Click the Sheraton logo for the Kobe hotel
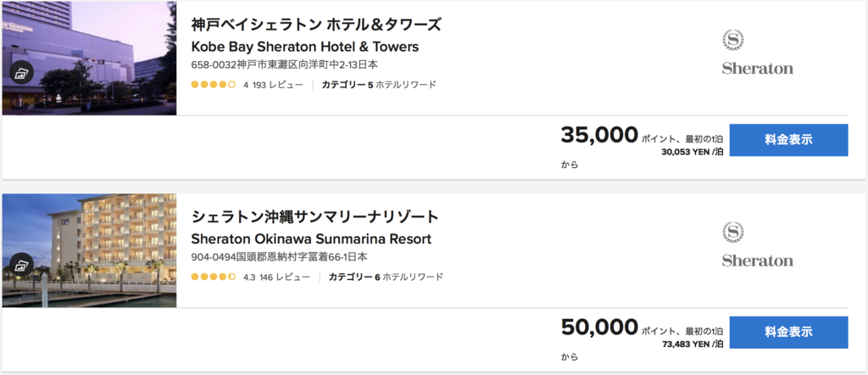The image size is (868, 375). pos(757,53)
